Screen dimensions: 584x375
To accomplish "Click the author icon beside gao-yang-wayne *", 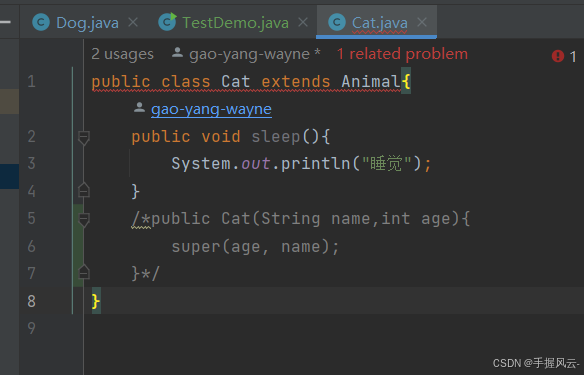I will pos(177,53).
